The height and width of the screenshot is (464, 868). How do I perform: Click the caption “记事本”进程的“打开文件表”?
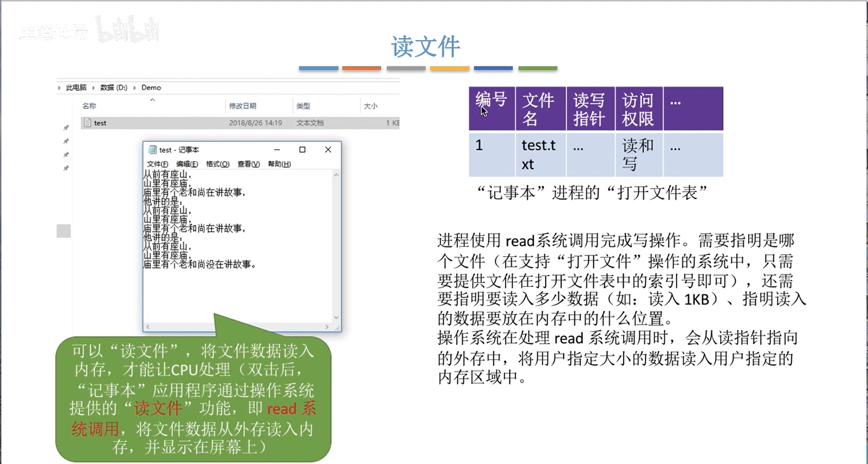[x=592, y=193]
